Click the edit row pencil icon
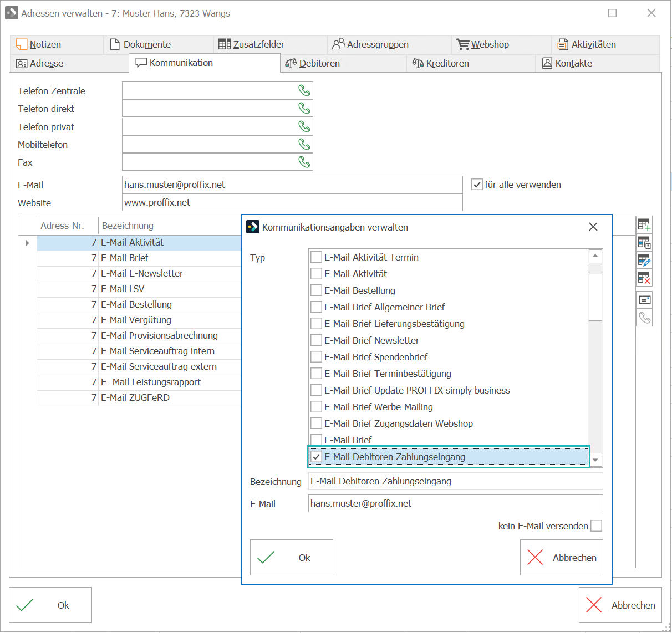The image size is (672, 633). [644, 261]
